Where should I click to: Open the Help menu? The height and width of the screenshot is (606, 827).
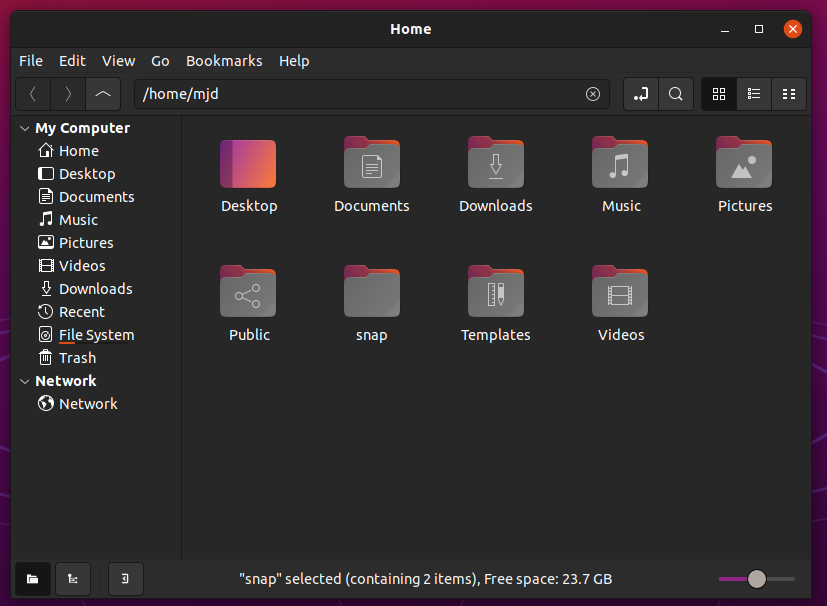coord(294,61)
